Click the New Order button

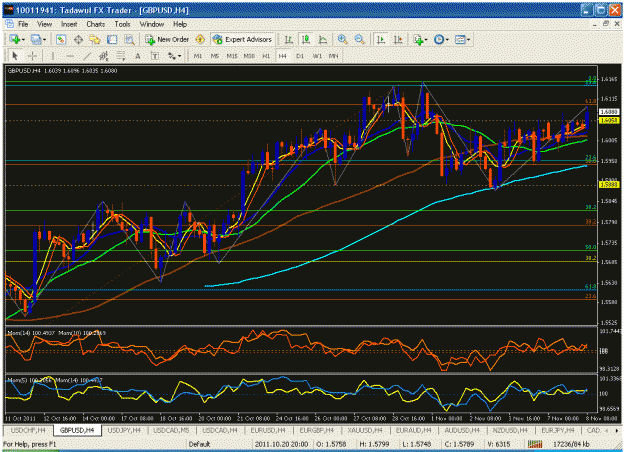tap(167, 39)
